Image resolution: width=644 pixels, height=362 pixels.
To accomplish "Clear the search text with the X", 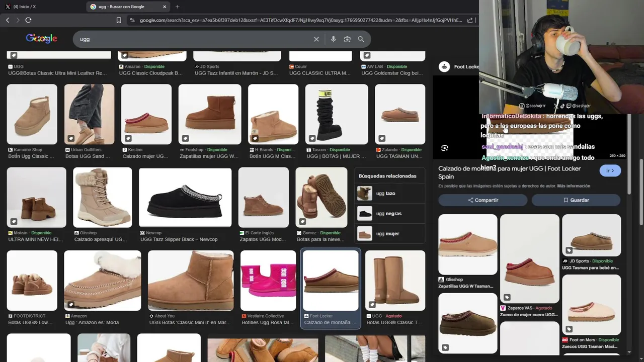I will (x=316, y=39).
